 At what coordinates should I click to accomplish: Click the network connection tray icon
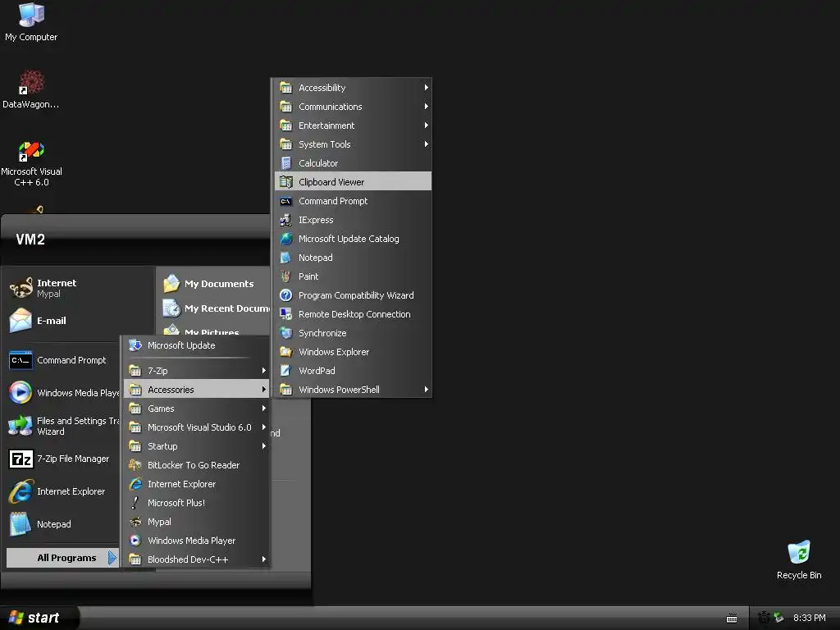(779, 619)
